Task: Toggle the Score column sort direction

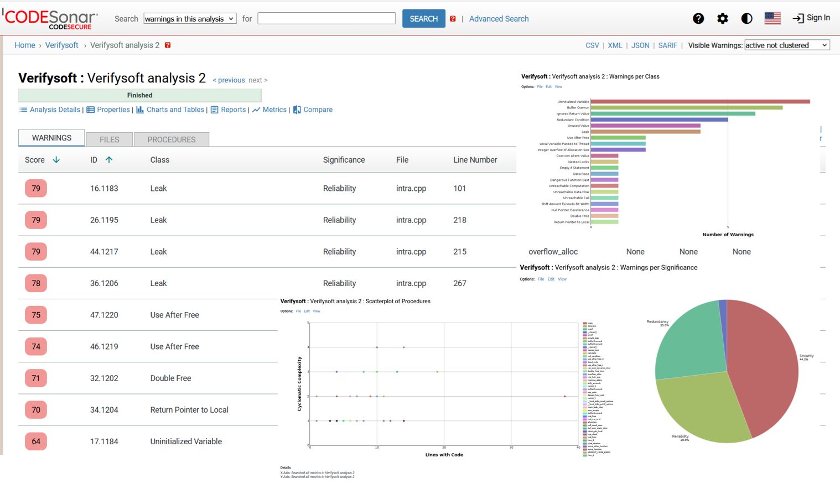Action: 56,159
